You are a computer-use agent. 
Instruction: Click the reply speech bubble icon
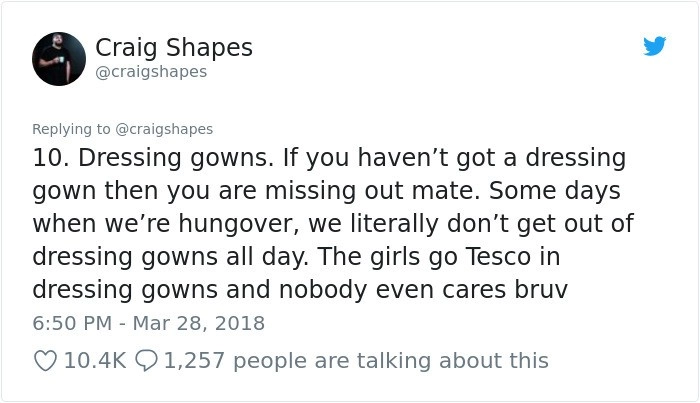pyautogui.click(x=145, y=360)
